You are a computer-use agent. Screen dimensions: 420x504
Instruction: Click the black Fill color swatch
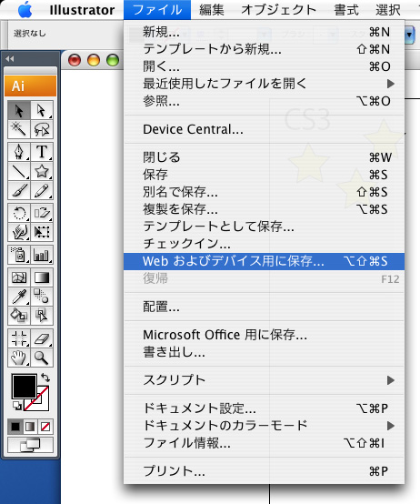pyautogui.click(x=24, y=386)
